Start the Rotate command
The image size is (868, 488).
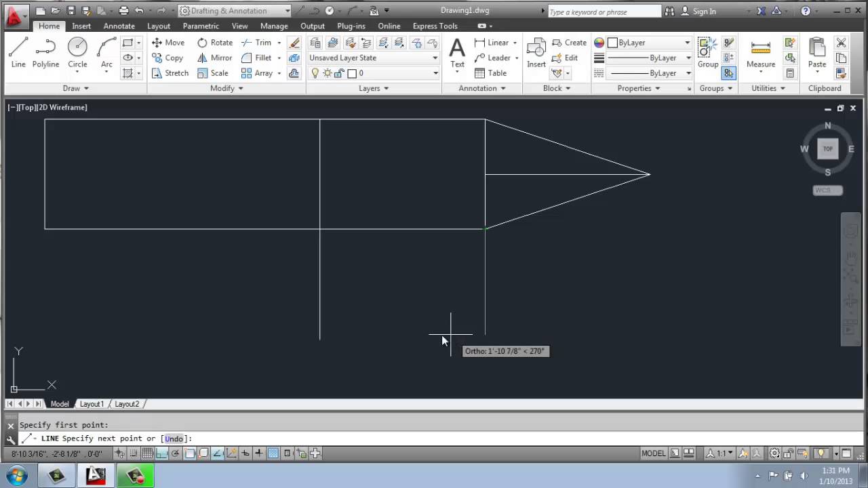(214, 42)
